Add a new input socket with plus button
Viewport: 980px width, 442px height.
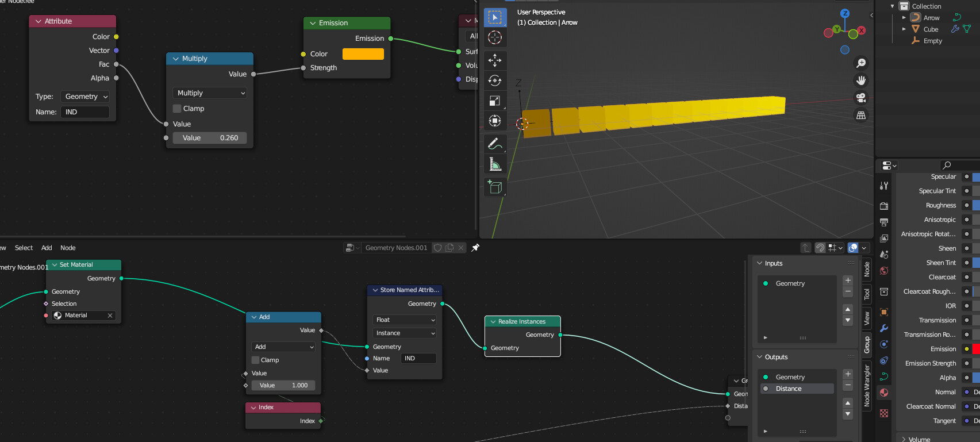[x=848, y=280]
